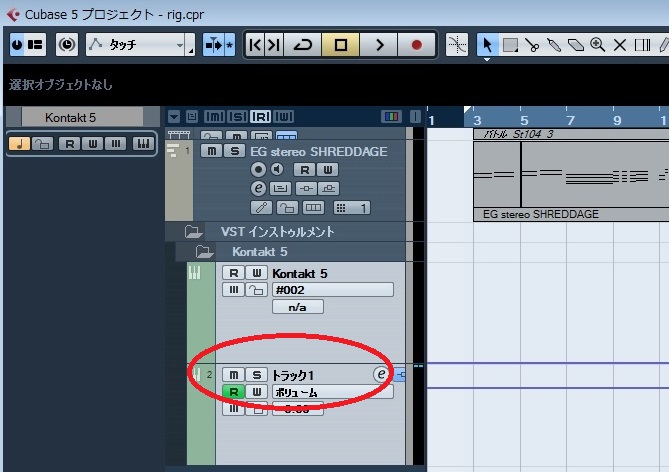Toggle global solo [S] in track list header
The height and width of the screenshot is (472, 669).
(x=238, y=117)
